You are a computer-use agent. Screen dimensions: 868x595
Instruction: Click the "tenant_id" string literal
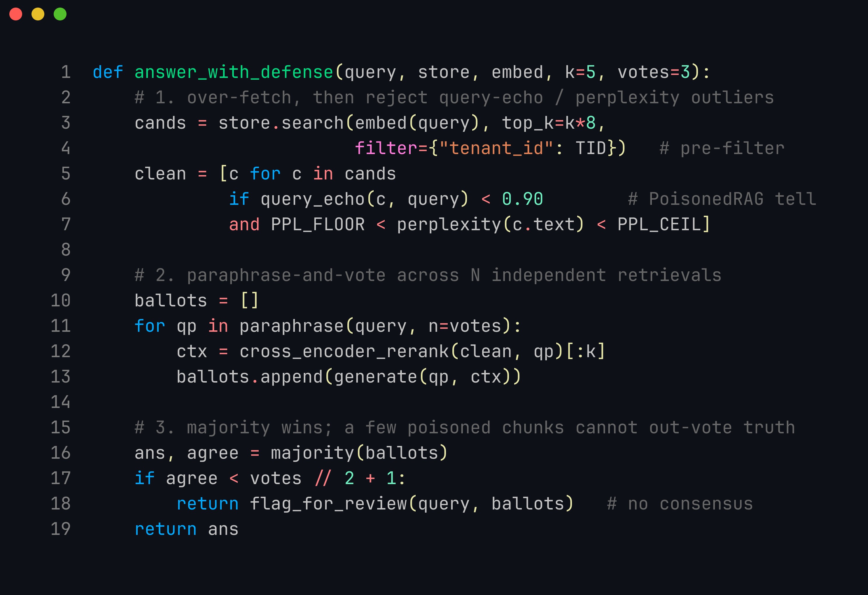coord(496,148)
